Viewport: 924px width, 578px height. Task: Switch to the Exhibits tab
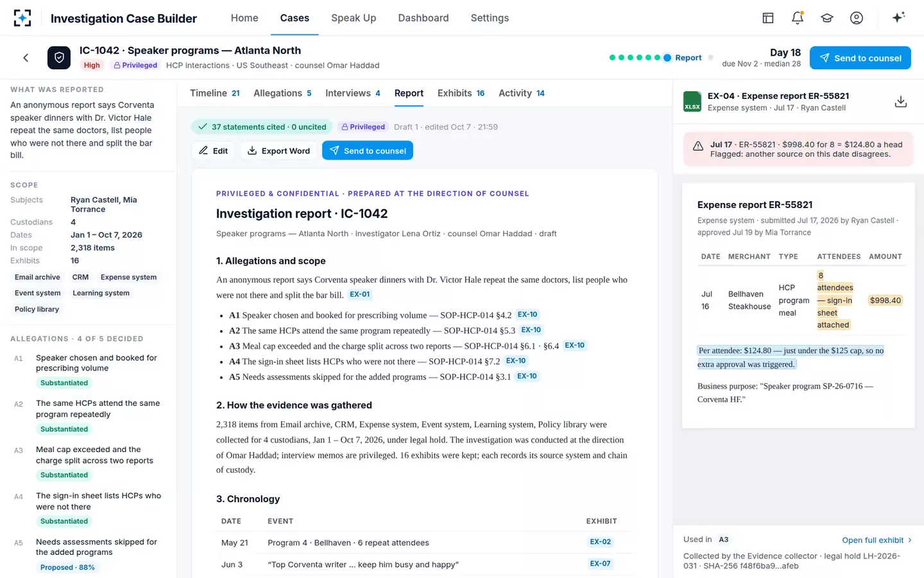pos(461,93)
